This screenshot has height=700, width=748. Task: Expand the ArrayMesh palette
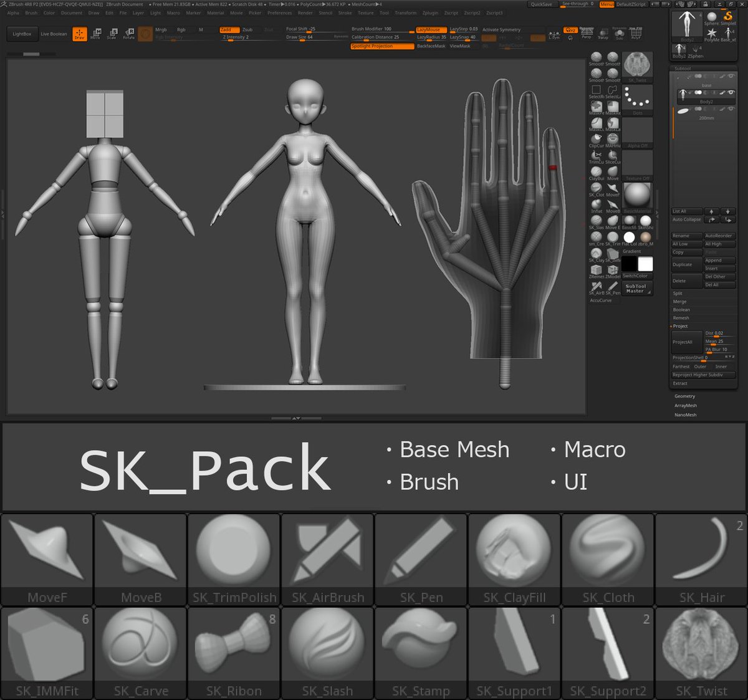click(x=685, y=406)
